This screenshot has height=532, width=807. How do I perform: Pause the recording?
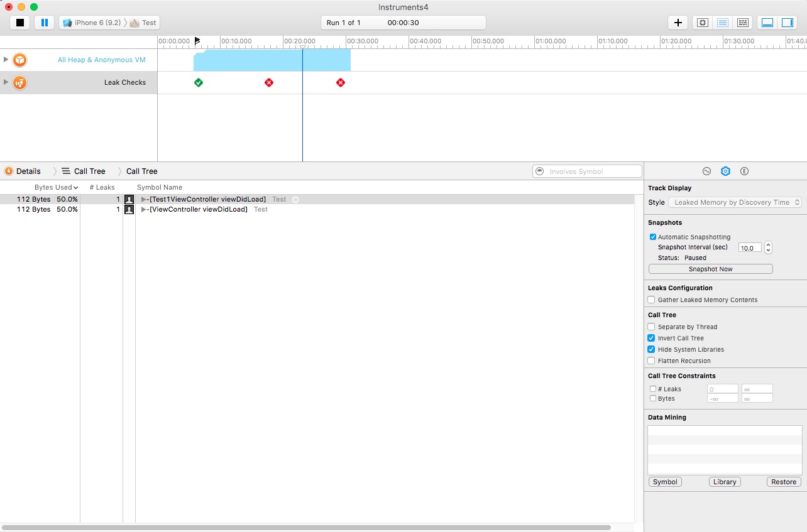pos(44,23)
